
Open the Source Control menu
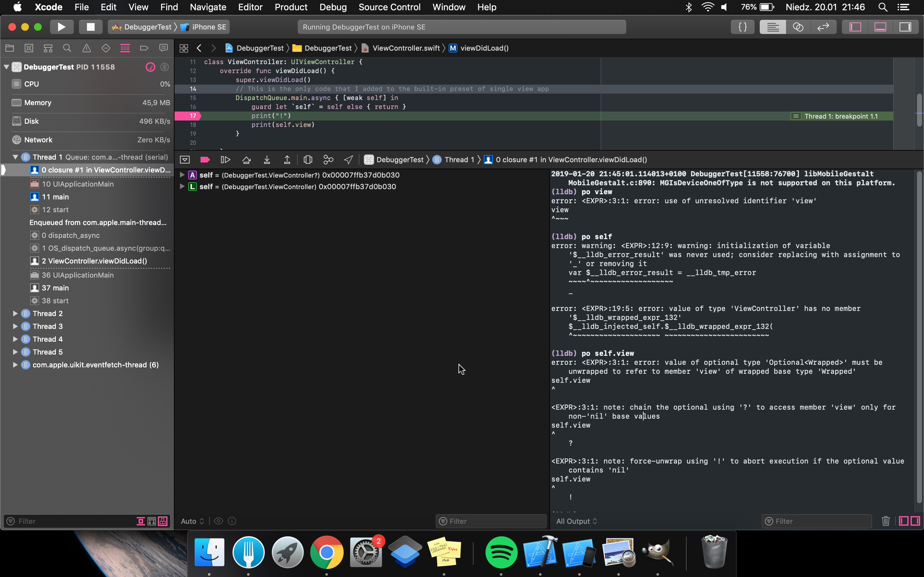[x=389, y=7]
